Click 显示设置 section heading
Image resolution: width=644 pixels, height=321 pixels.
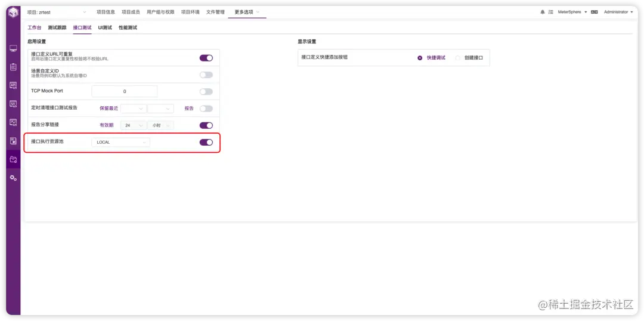[x=307, y=42]
